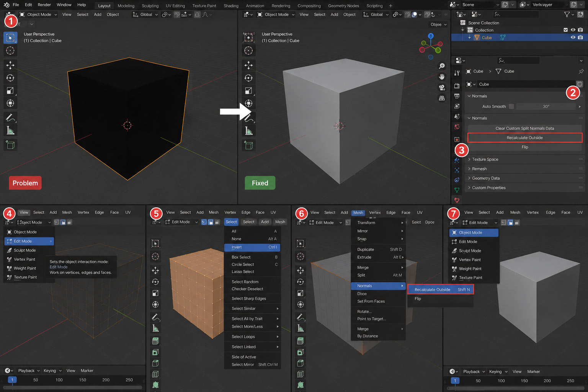The width and height of the screenshot is (588, 392).
Task: Select the Scale tool in black cube viewport
Action: coord(10,90)
